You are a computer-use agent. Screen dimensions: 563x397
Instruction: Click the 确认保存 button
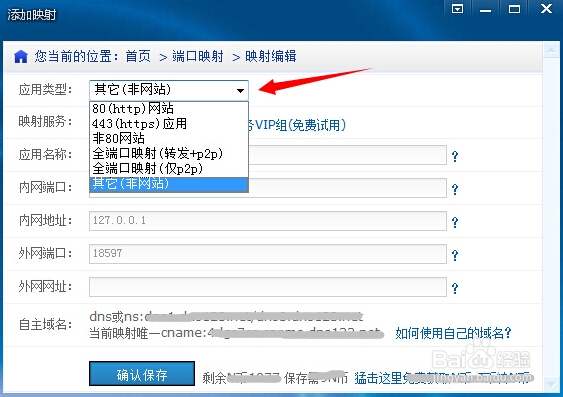142,374
